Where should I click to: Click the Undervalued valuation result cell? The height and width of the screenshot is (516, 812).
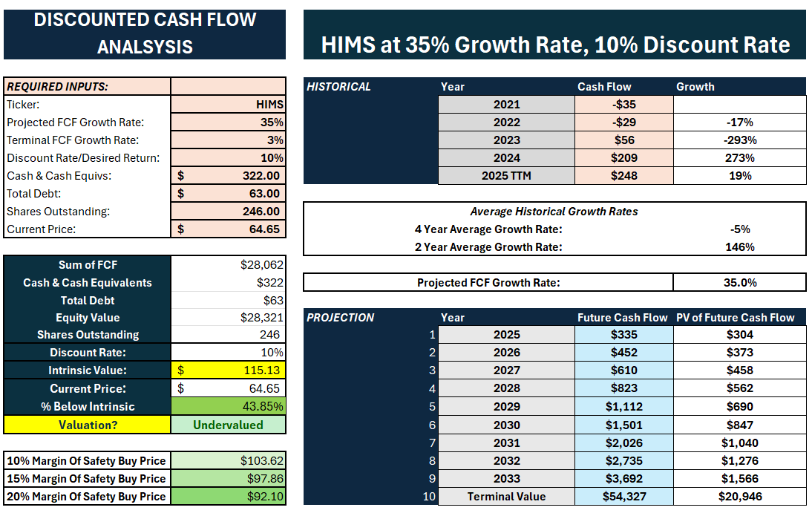(229, 425)
